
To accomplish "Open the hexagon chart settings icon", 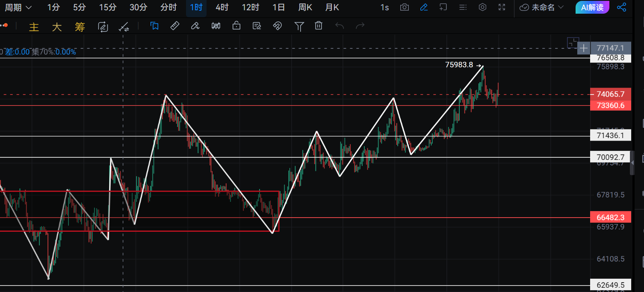I will point(482,7).
